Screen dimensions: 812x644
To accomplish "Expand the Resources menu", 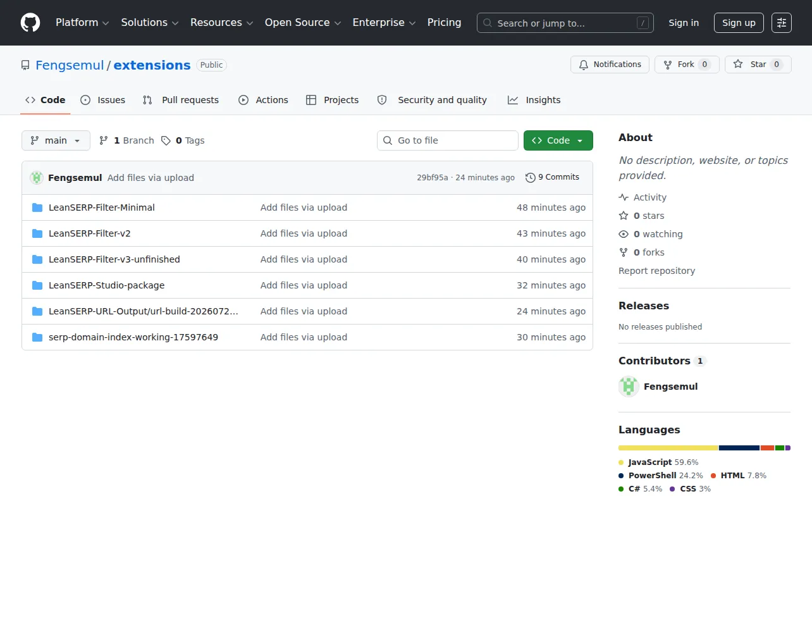I will tap(222, 23).
